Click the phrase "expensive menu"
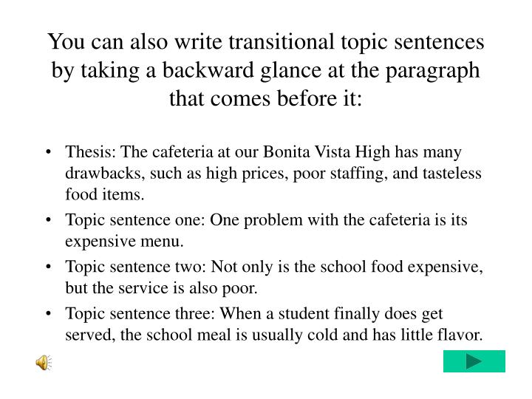The width and height of the screenshot is (532, 399). pyautogui.click(x=126, y=240)
